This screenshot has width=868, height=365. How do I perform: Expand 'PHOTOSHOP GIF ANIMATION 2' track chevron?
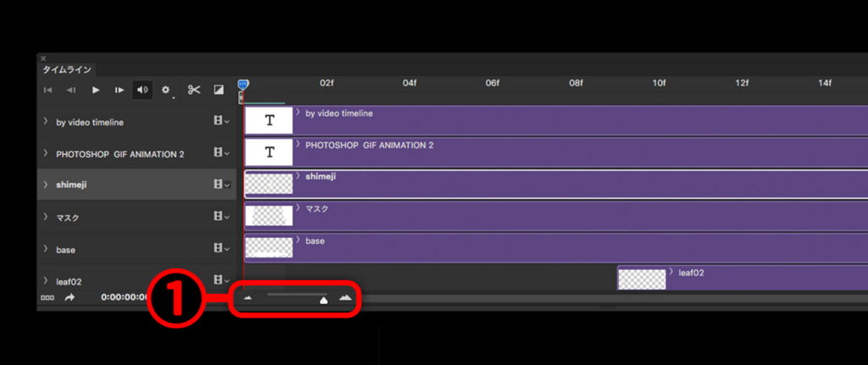[46, 152]
